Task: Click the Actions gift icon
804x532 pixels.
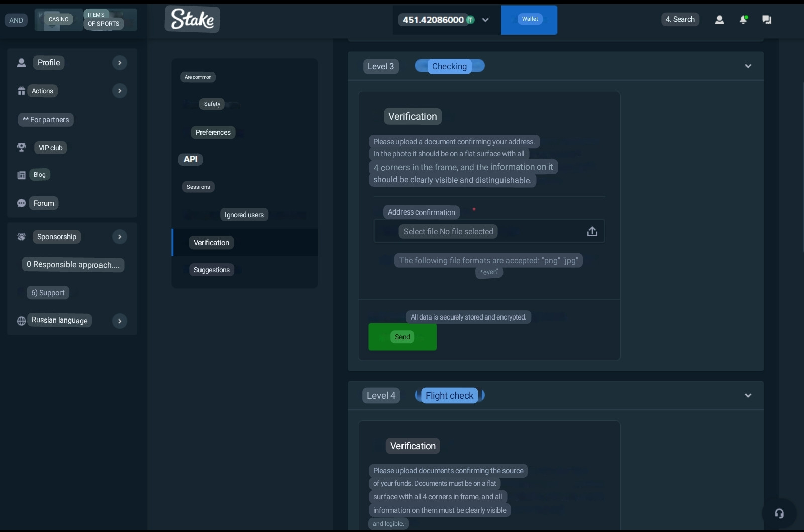Action: point(21,91)
